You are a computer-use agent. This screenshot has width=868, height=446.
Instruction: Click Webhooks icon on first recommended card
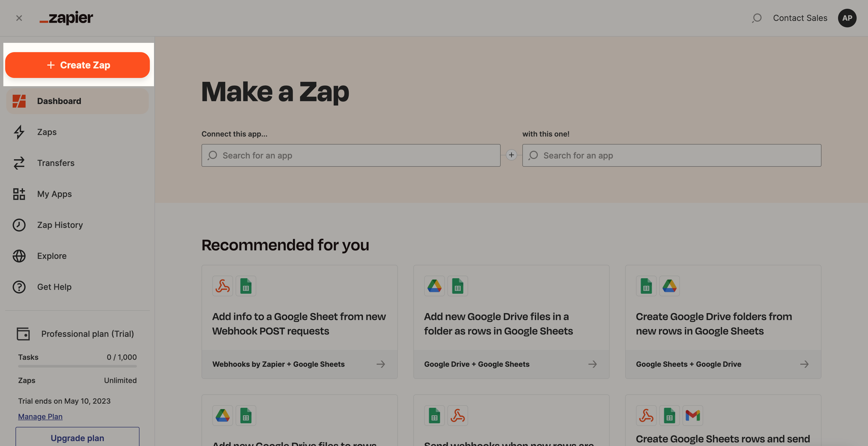(223, 286)
